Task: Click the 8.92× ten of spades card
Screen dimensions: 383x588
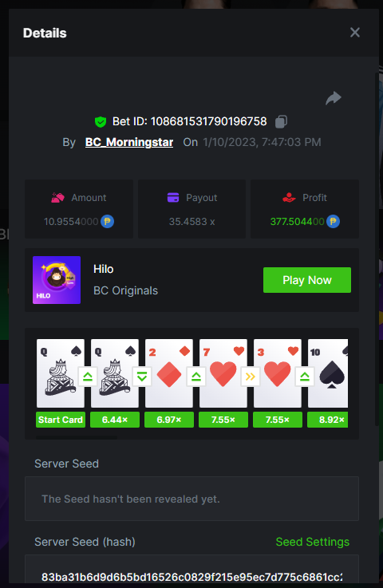Action: (328, 373)
